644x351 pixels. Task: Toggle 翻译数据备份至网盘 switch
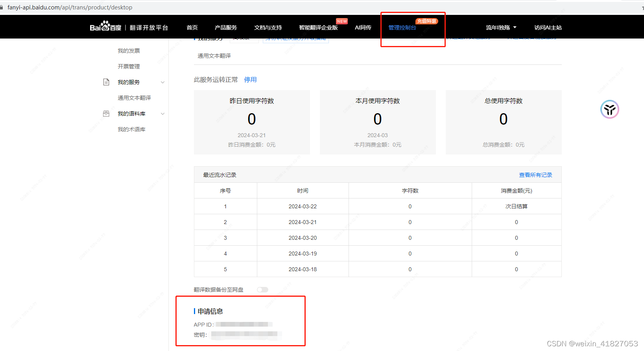tap(262, 290)
